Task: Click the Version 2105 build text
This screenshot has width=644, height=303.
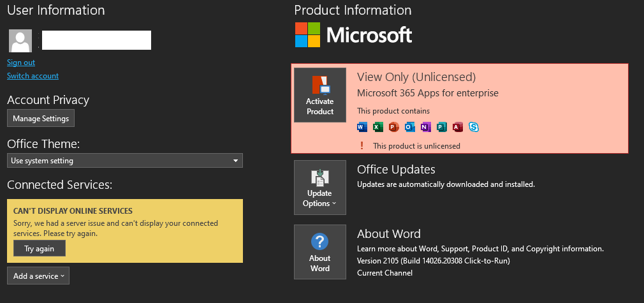Action: pyautogui.click(x=434, y=261)
